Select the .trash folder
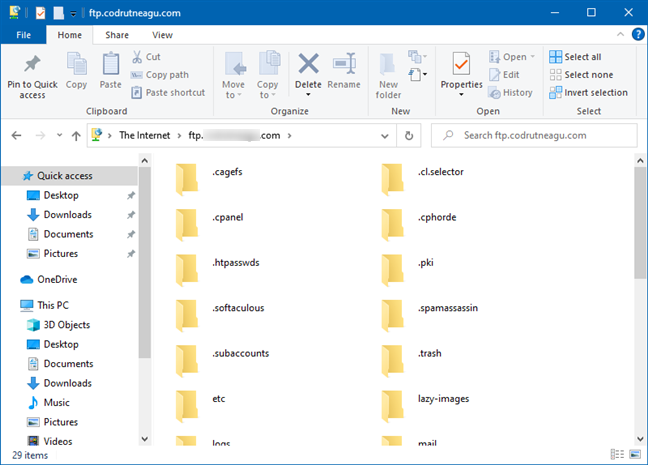 [412, 359]
